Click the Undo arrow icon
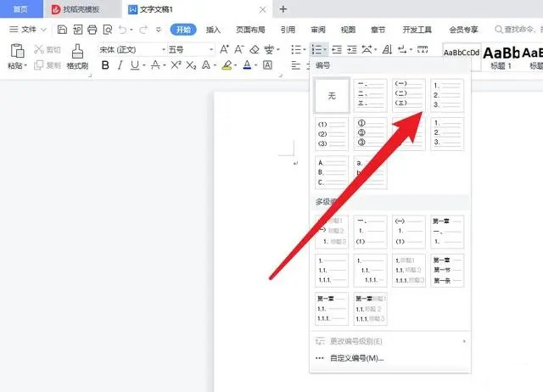 (x=122, y=30)
